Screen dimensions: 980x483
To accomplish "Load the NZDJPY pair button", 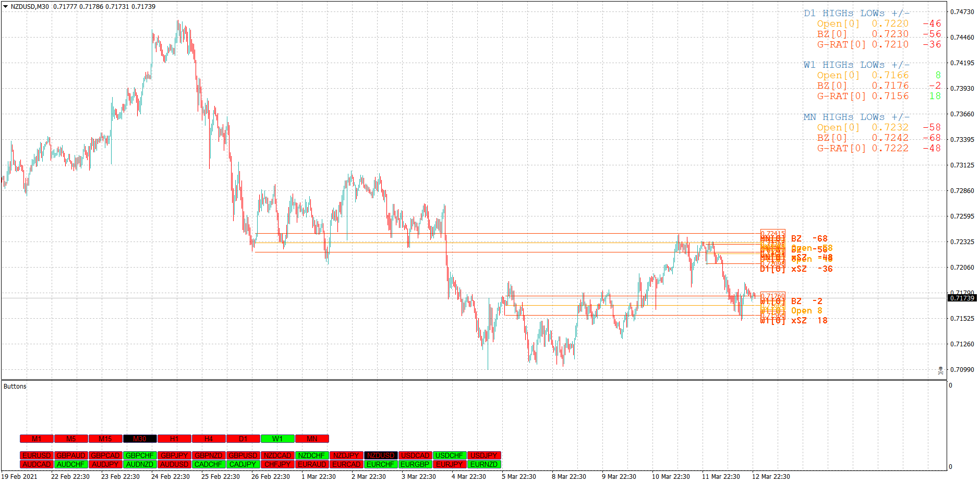I will (x=346, y=455).
